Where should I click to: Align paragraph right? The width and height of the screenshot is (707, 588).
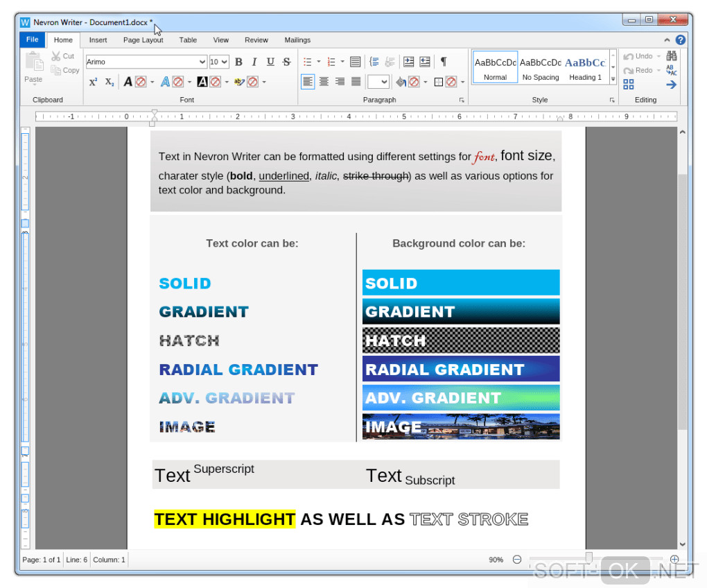[340, 82]
